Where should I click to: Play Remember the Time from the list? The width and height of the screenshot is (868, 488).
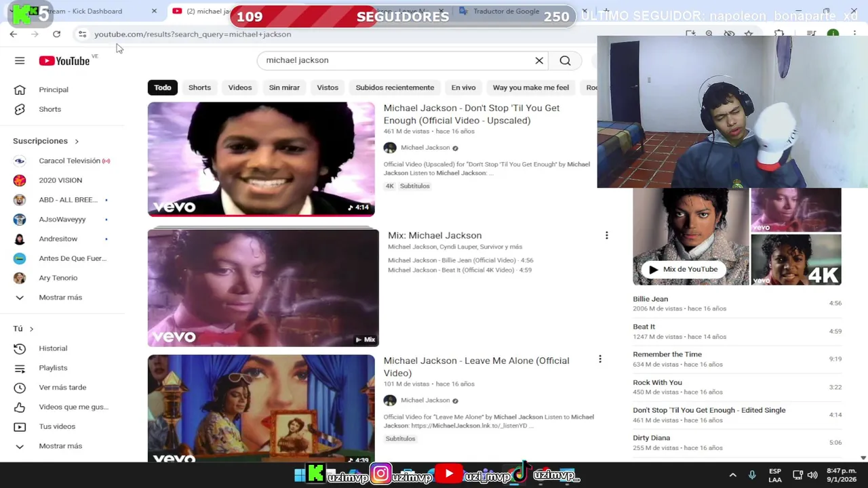point(737,359)
